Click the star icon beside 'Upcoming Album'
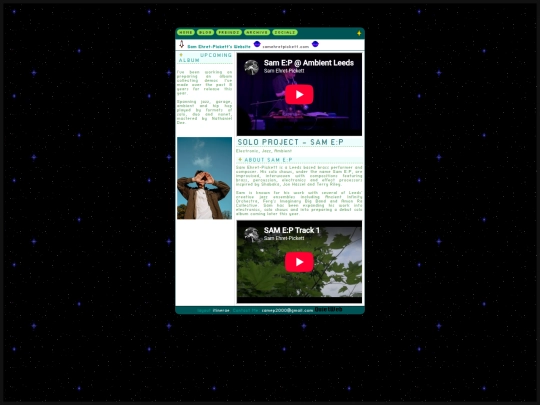The height and width of the screenshot is (405, 540). pyautogui.click(x=181, y=55)
